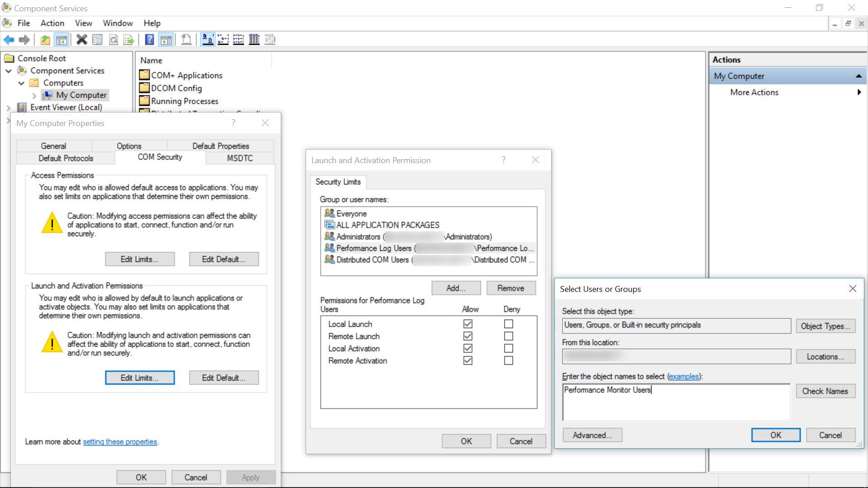Follow the setting these properties link
The width and height of the screenshot is (868, 488).
click(120, 441)
